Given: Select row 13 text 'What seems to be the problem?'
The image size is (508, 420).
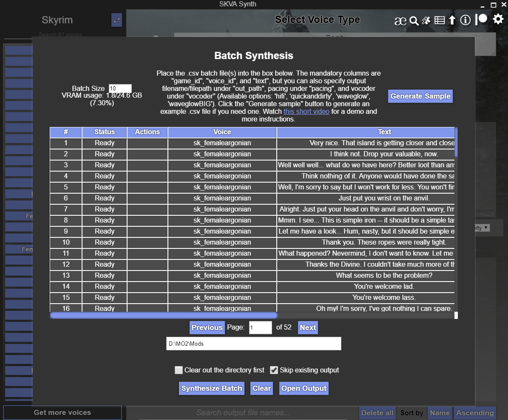Looking at the screenshot, I should pos(384,275).
